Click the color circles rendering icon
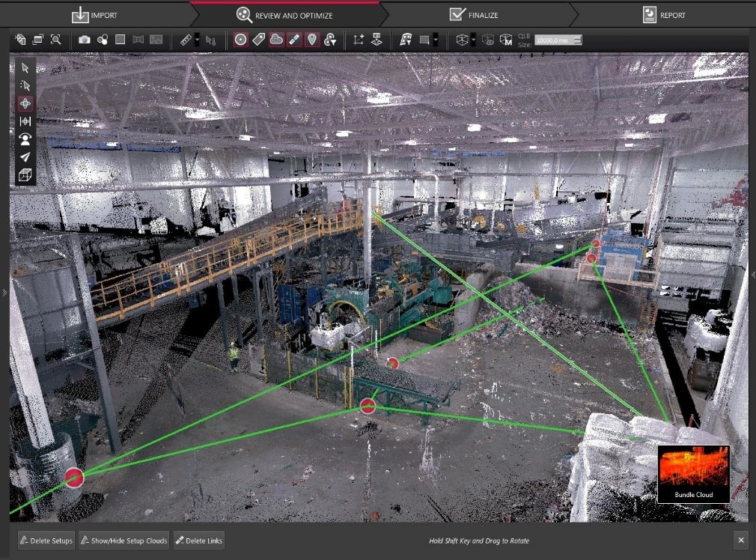 click(x=103, y=40)
